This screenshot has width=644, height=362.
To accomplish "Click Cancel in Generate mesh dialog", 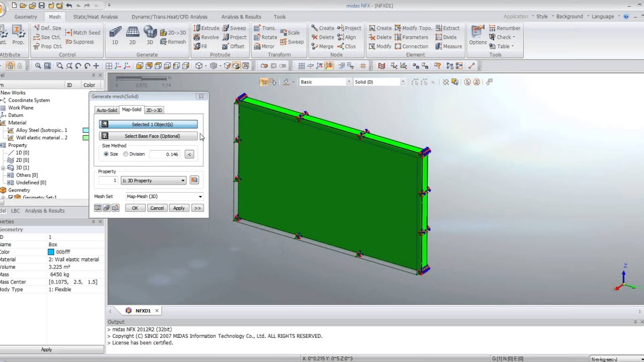I will (x=157, y=208).
